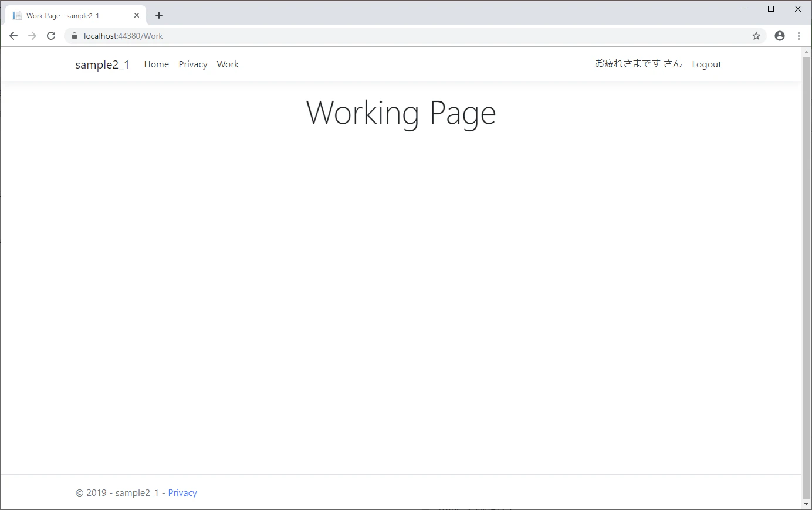
Task: Click the vertical scrollbar thumb
Action: click(x=806, y=277)
